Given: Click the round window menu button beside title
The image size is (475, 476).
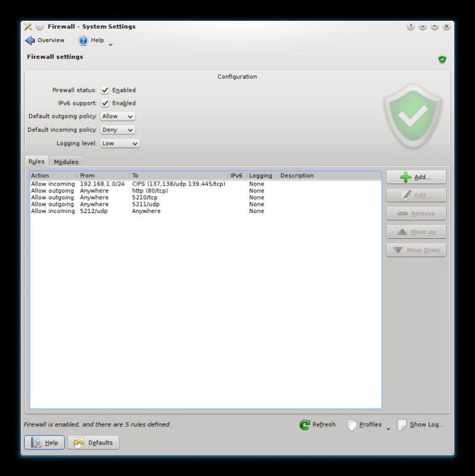Looking at the screenshot, I should click(x=40, y=27).
